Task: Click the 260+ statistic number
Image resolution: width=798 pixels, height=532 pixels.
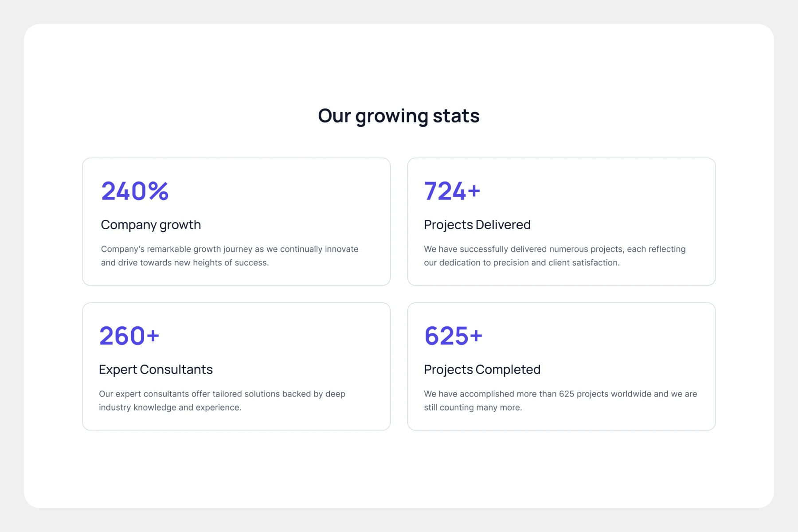Action: (x=129, y=336)
